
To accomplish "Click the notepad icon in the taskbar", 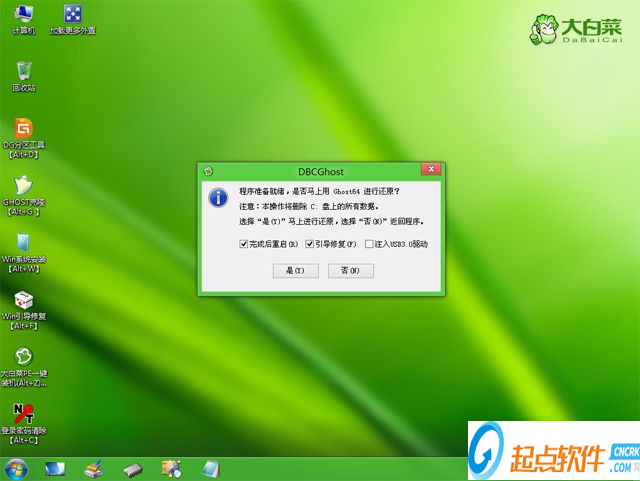I will pos(211,469).
